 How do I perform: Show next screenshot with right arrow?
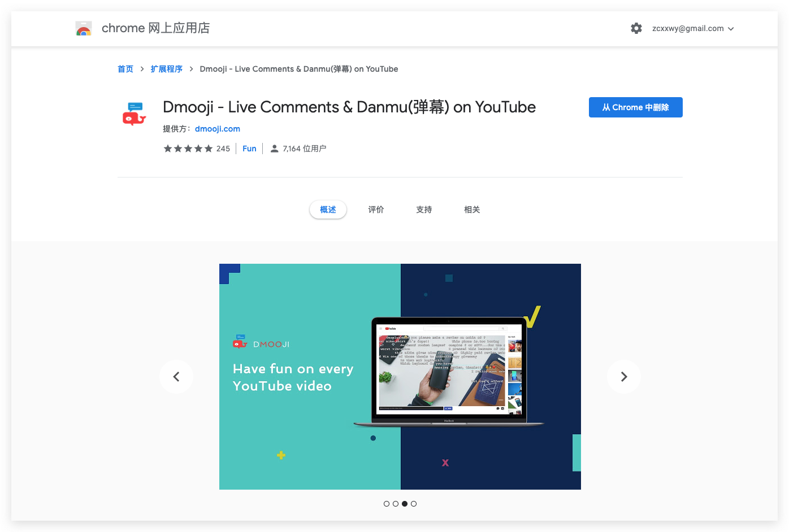point(624,377)
